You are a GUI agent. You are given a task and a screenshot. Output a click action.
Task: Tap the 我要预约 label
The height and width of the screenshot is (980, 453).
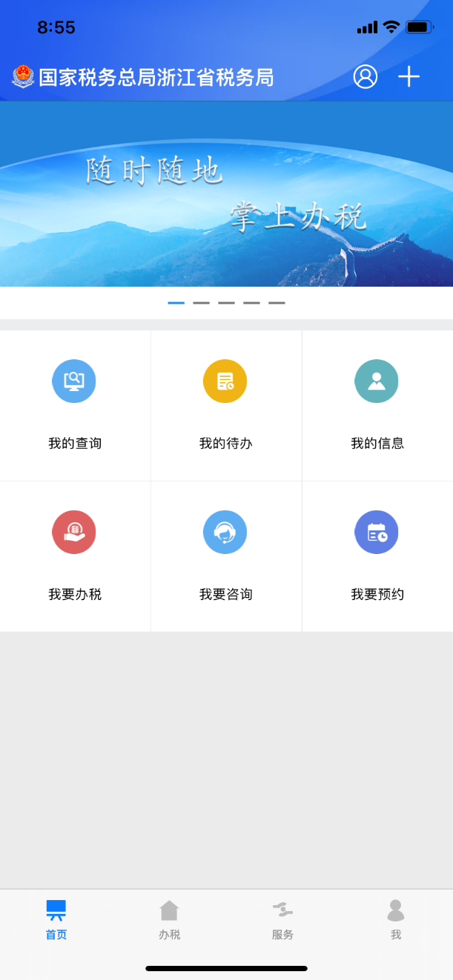coord(377,595)
